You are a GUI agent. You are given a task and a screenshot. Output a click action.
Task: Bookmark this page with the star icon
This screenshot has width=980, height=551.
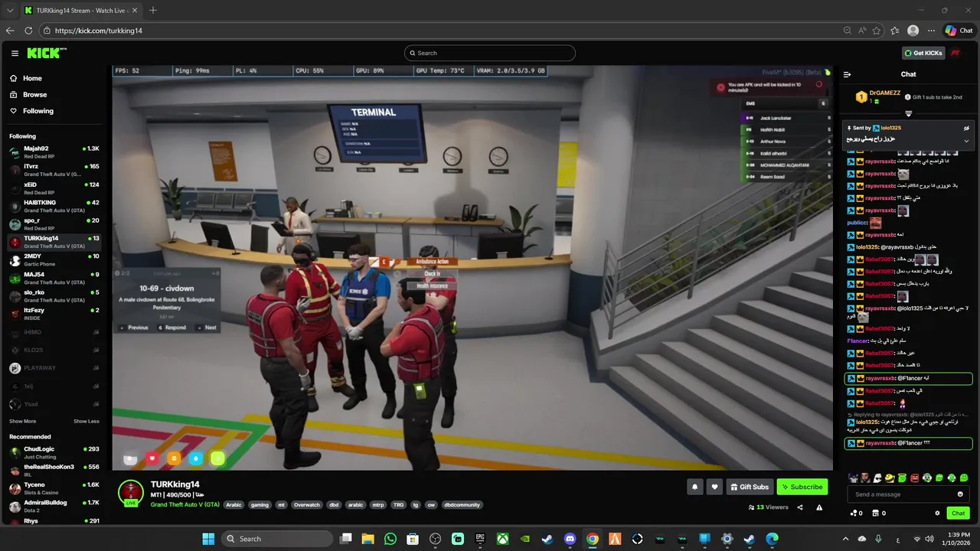(877, 31)
